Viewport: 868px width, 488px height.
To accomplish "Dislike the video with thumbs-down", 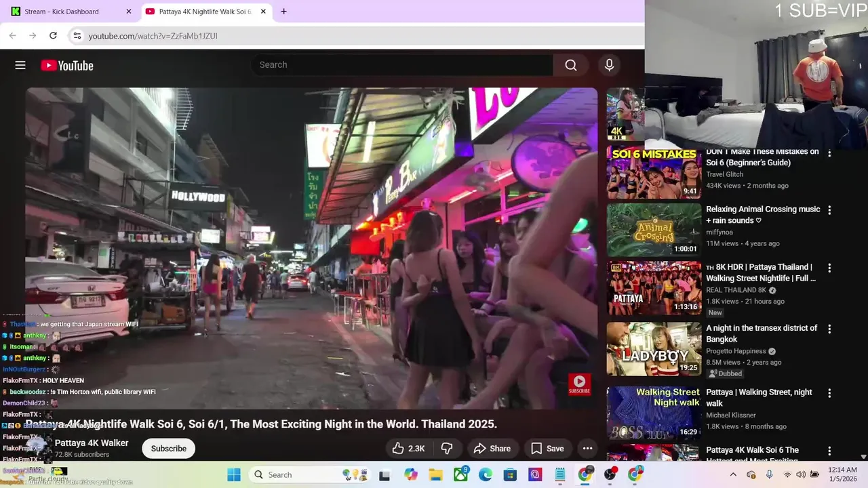I will [x=446, y=449].
